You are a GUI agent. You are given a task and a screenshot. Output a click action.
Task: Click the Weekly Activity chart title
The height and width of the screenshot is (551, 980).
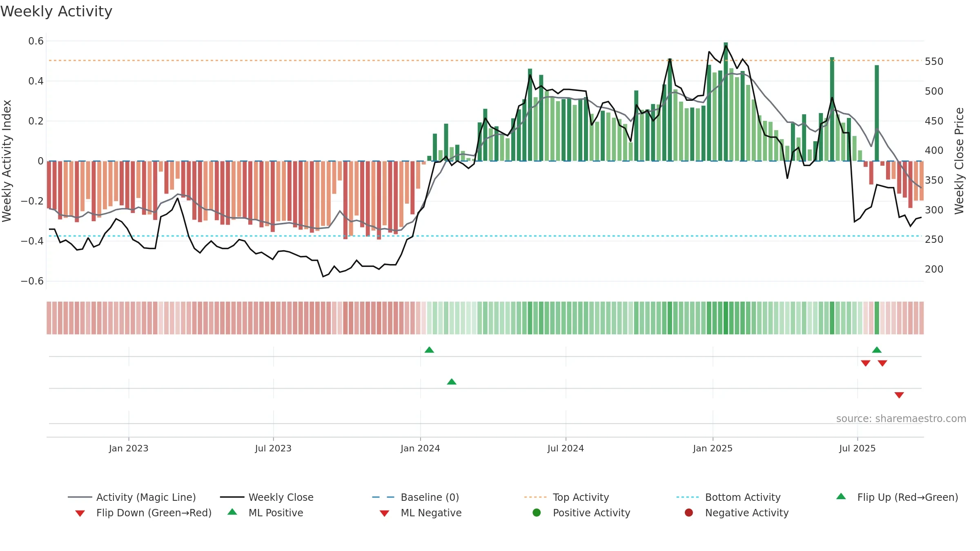[56, 11]
